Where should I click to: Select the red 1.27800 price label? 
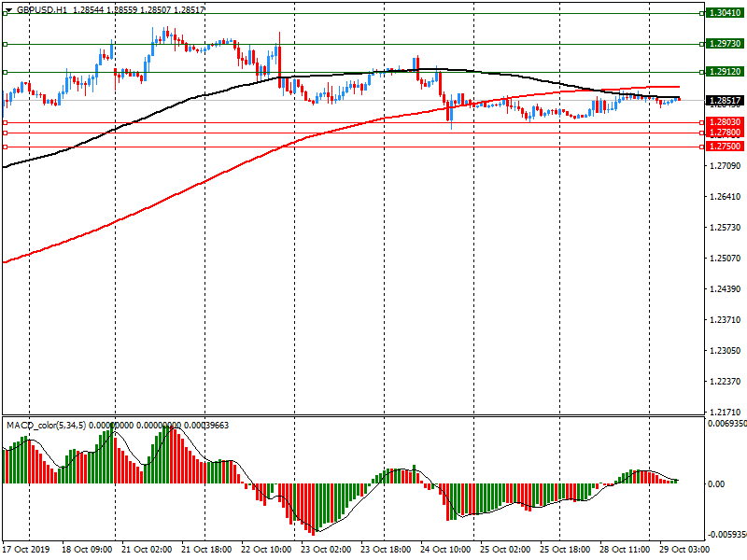pos(726,133)
